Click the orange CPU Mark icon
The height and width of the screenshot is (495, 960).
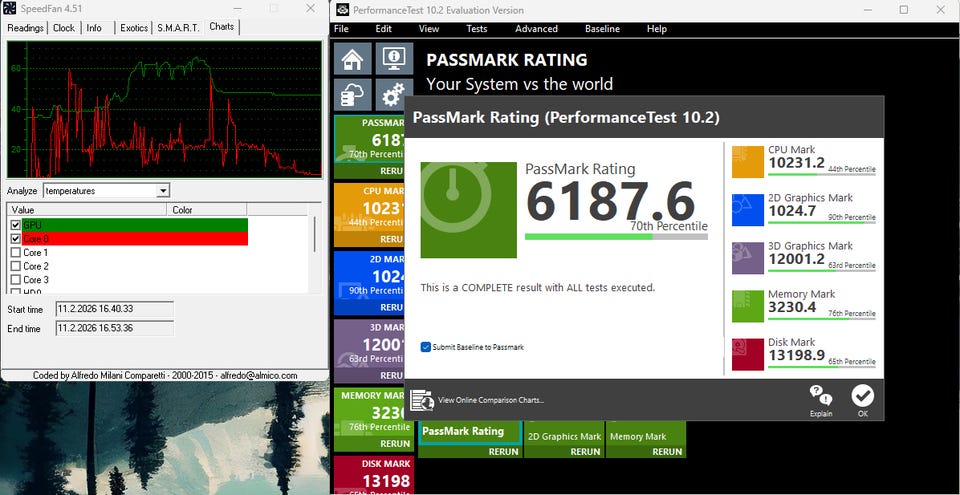pos(748,162)
